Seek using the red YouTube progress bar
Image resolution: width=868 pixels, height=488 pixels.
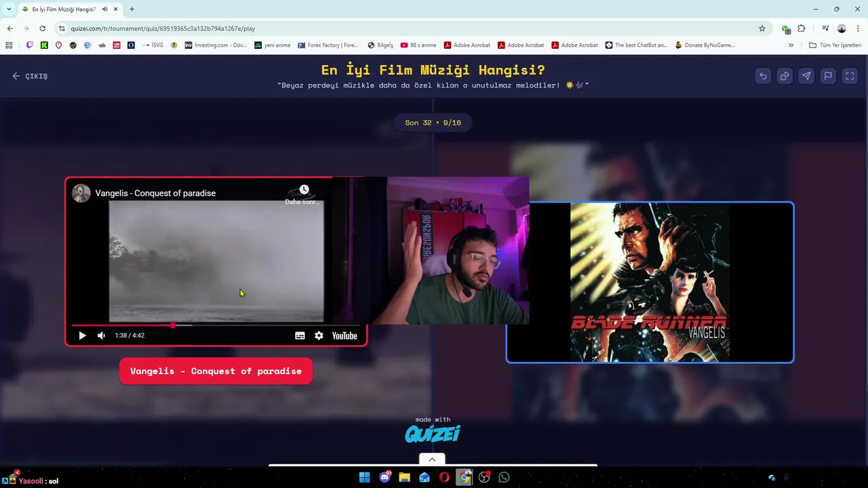click(x=216, y=325)
